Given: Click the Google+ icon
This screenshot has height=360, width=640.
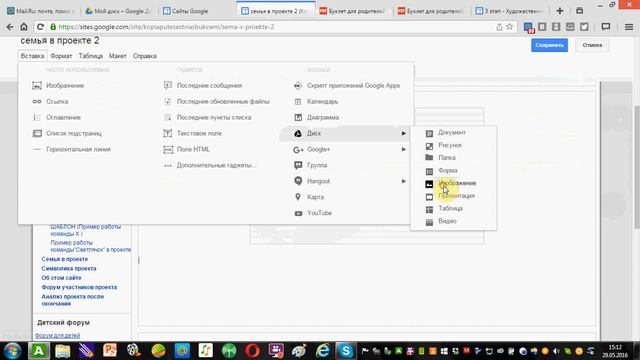Looking at the screenshot, I should pos(298,150).
